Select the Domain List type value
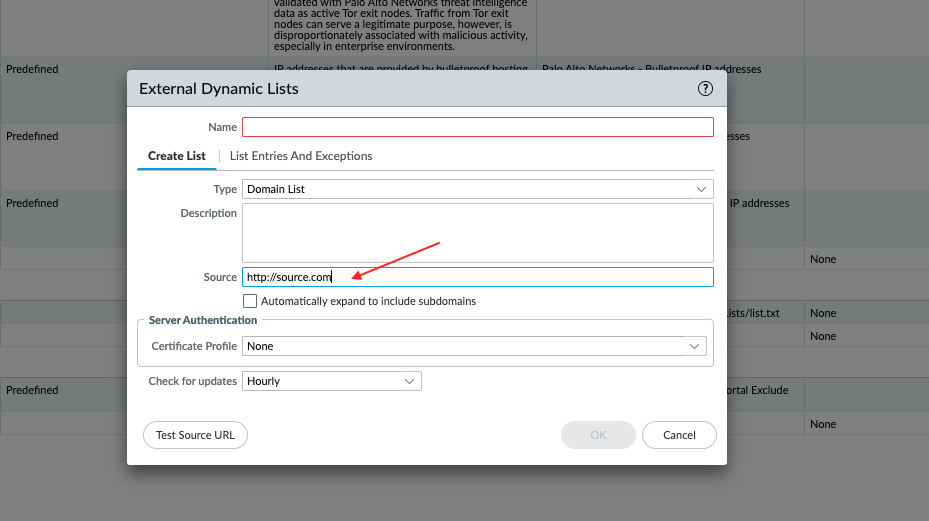 (276, 189)
